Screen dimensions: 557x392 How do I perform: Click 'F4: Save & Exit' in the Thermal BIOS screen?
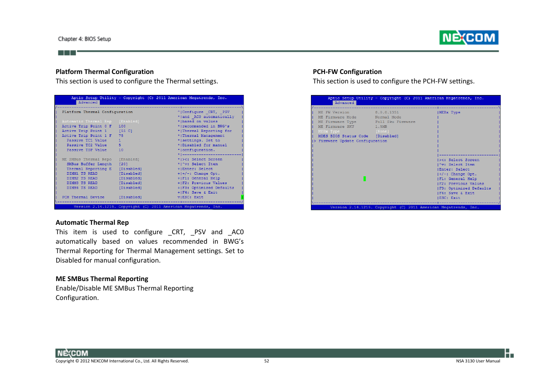[x=200, y=192]
